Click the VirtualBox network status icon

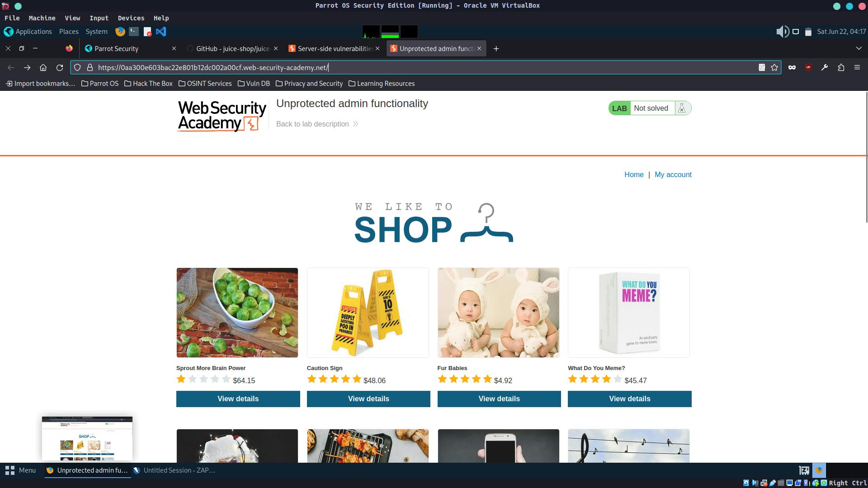764,483
